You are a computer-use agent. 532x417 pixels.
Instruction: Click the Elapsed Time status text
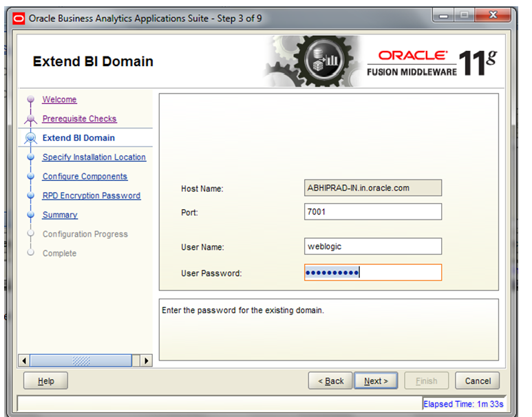point(463,404)
